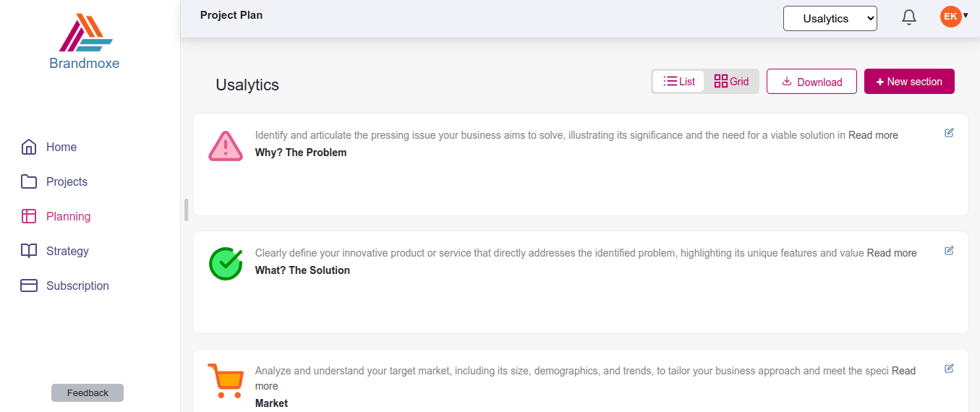Switch to Grid view
The height and width of the screenshot is (412, 980).
pyautogui.click(x=731, y=82)
